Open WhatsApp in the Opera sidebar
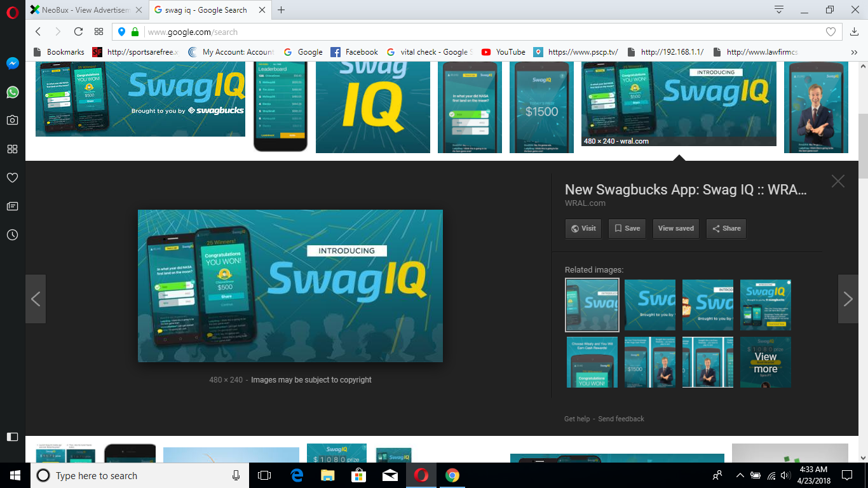 tap(12, 92)
